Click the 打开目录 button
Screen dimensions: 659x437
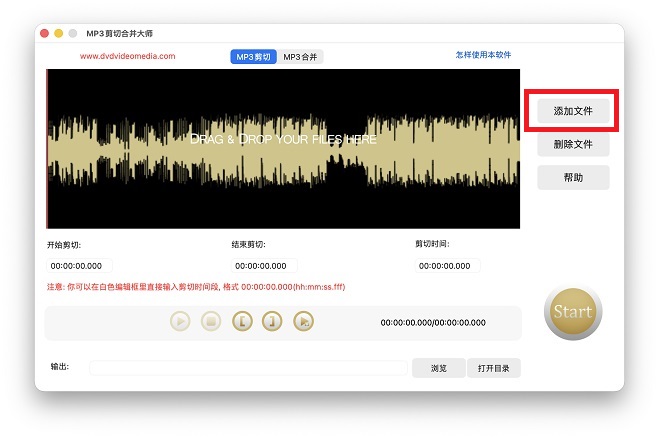[494, 368]
